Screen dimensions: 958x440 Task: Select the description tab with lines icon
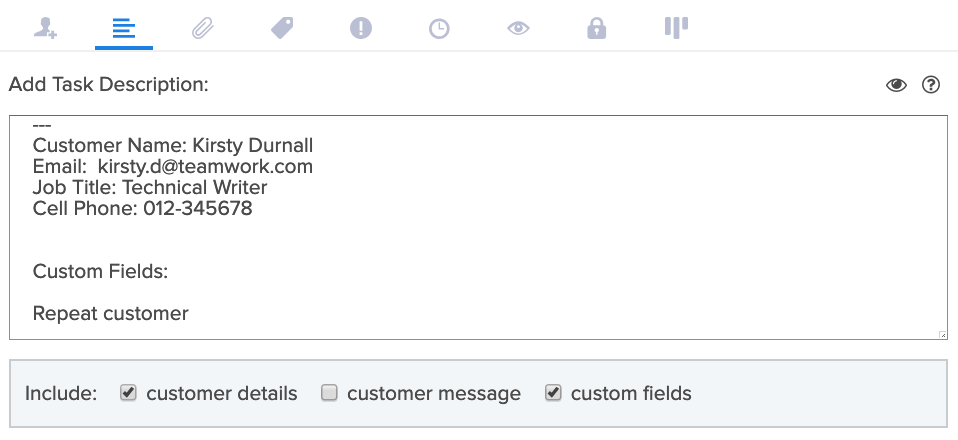point(123,28)
